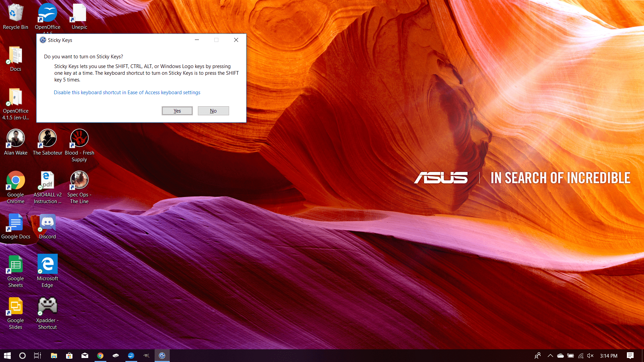
Task: Click No to decline Sticky Keys
Action: (213, 111)
